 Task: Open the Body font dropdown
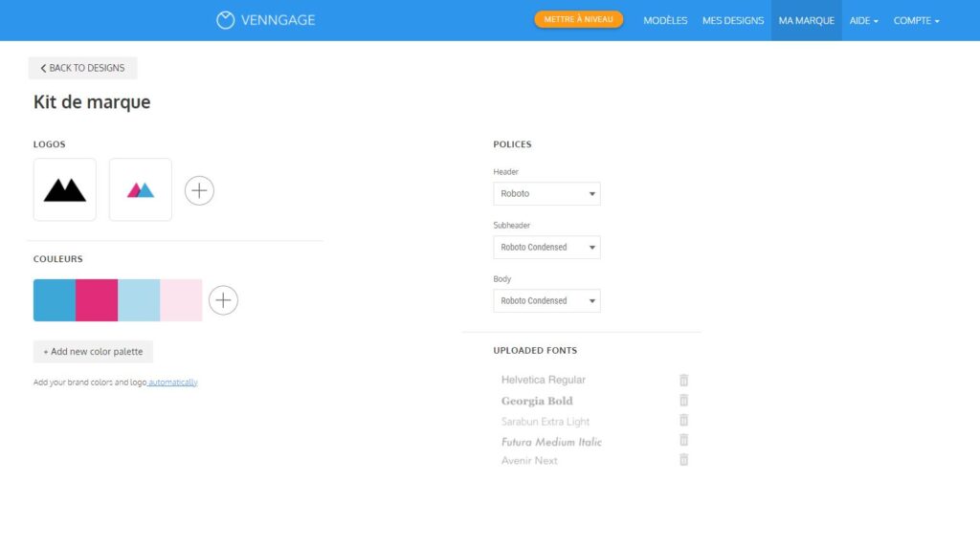(x=546, y=300)
